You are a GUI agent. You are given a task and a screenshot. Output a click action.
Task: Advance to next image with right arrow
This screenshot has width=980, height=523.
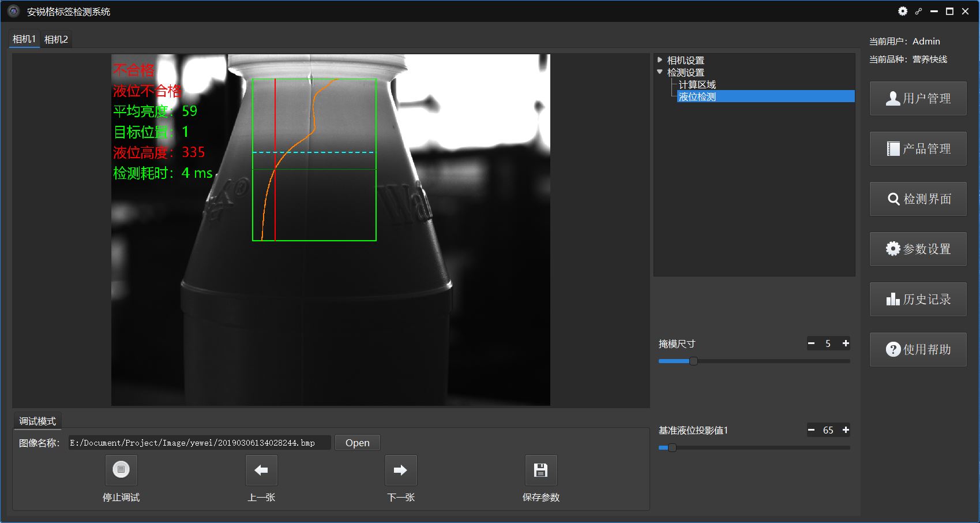click(401, 470)
